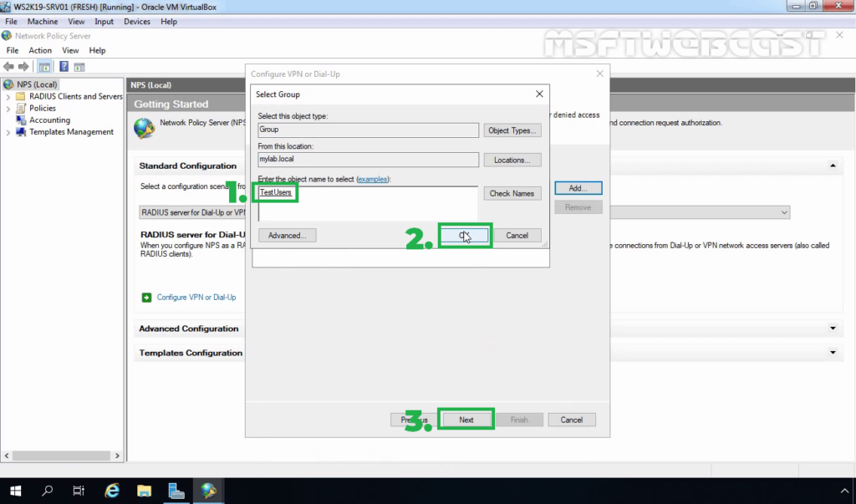Open the NPS File menu
The width and height of the screenshot is (856, 504).
tap(12, 50)
